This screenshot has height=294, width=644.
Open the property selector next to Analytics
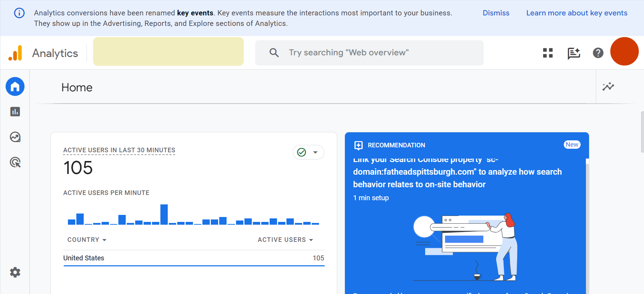[168, 51]
